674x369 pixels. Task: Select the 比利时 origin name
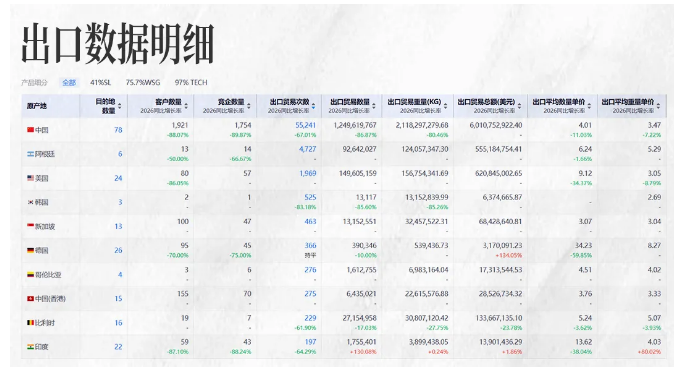[x=45, y=323]
